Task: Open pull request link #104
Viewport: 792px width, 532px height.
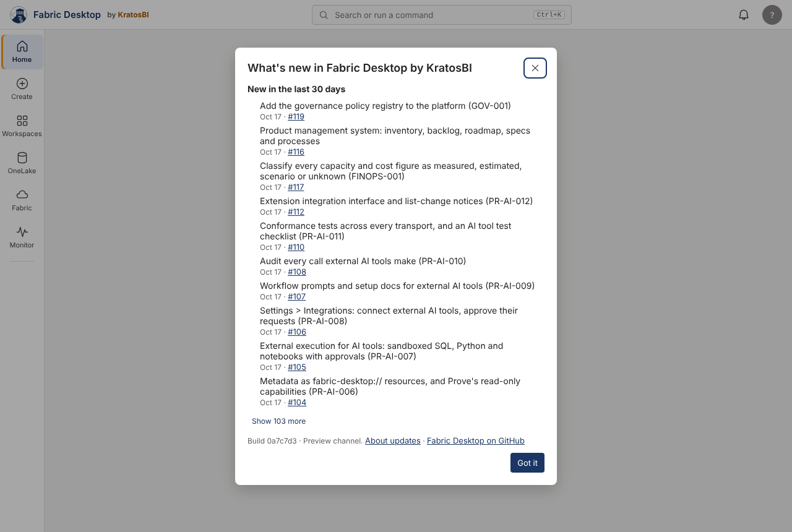Action: point(297,403)
